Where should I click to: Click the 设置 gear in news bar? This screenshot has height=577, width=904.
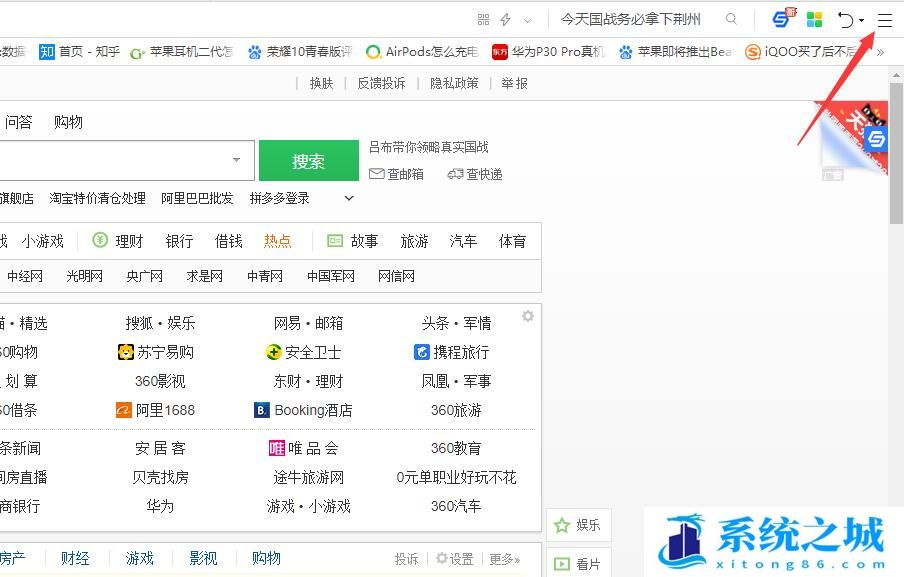454,559
